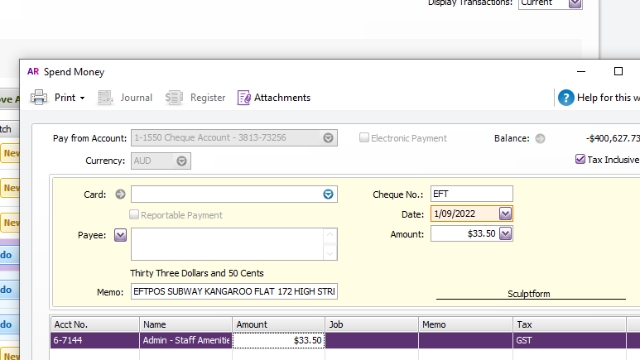Click the Cheque No. field showing EFT
Image resolution: width=640 pixels, height=360 pixels.
pyautogui.click(x=471, y=194)
